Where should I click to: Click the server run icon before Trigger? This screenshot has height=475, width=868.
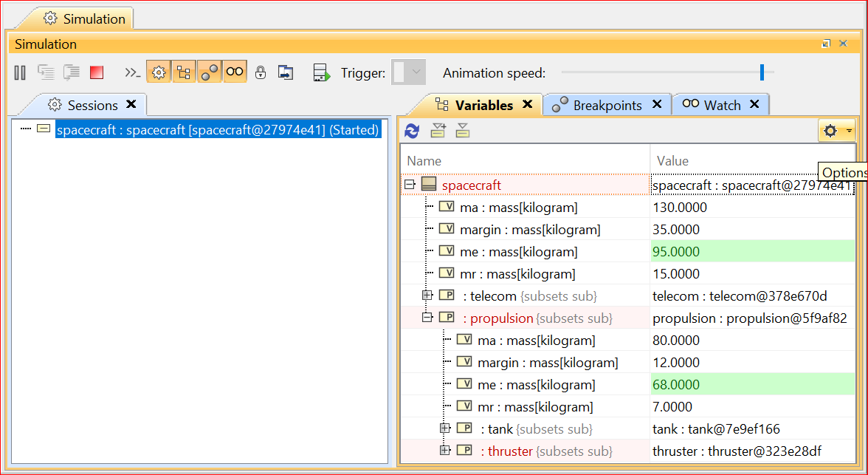point(321,72)
